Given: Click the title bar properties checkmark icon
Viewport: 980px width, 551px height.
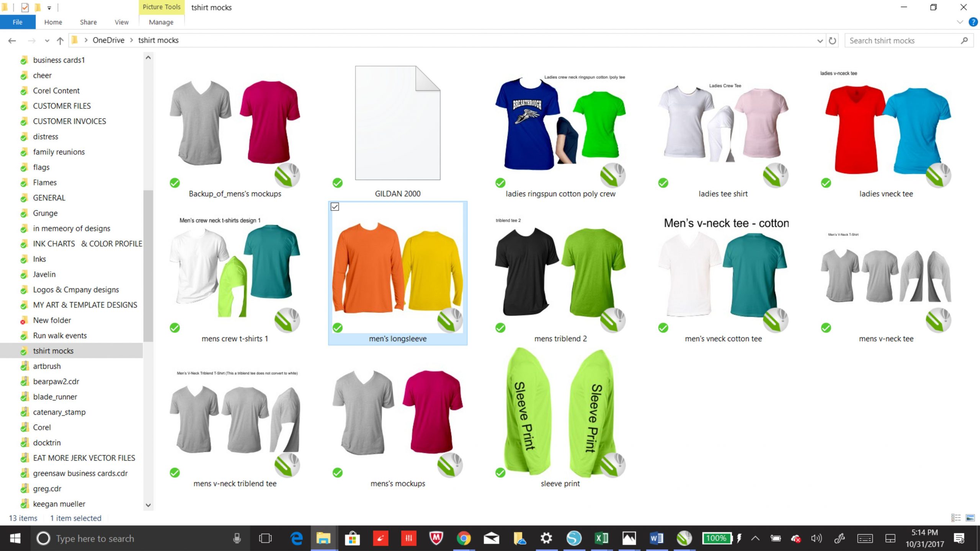Looking at the screenshot, I should (x=25, y=7).
